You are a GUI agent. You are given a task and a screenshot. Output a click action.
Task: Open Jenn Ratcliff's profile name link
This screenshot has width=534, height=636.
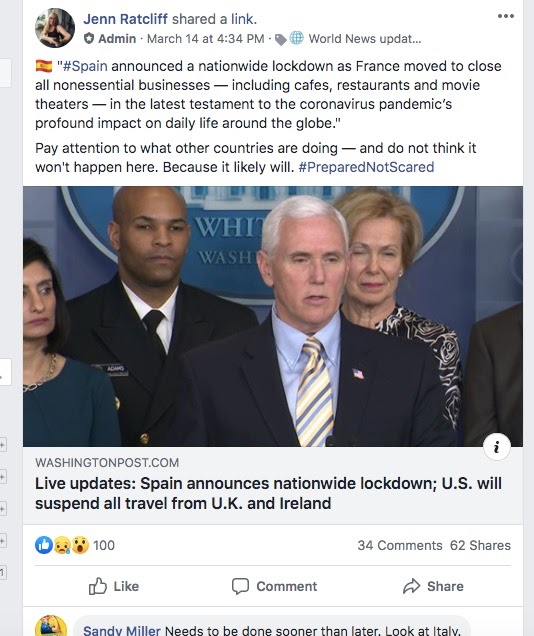click(x=125, y=19)
